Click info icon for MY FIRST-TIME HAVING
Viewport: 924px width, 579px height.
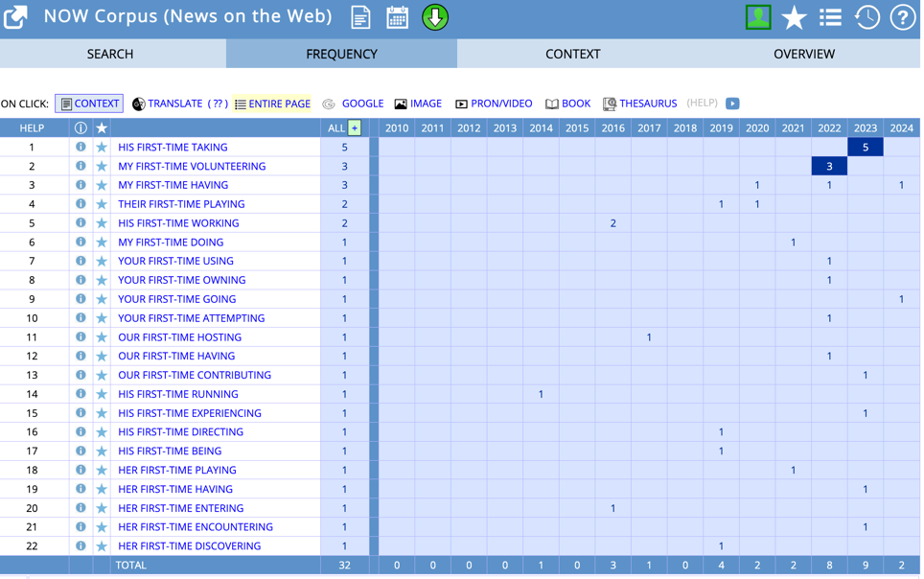[x=81, y=185]
